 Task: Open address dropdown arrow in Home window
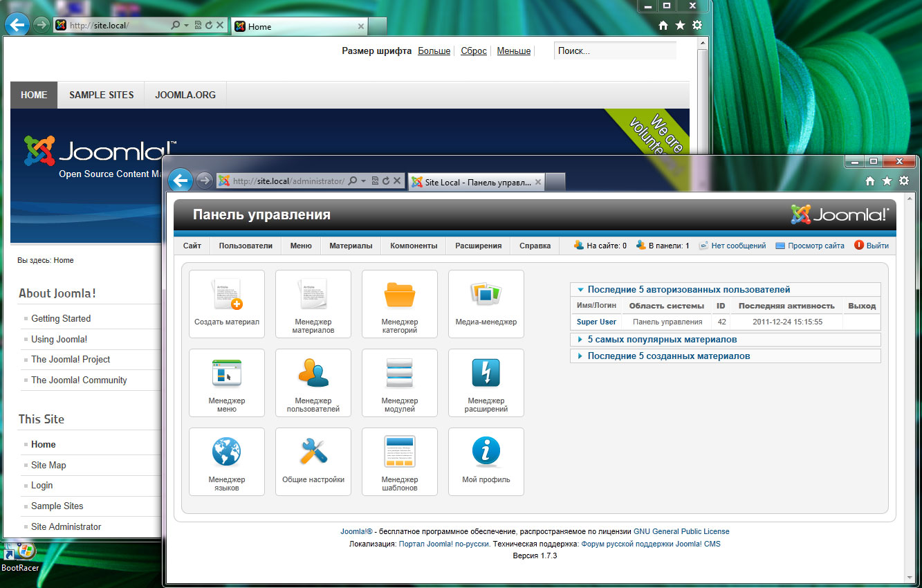click(x=187, y=26)
